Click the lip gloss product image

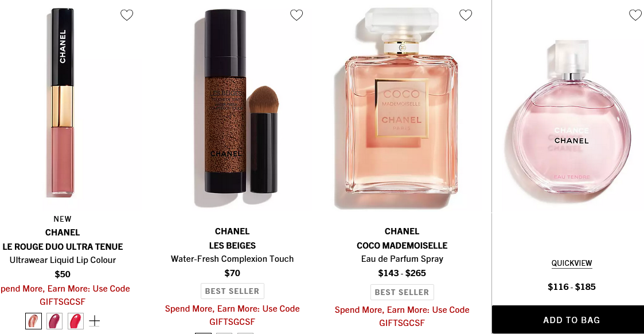(x=63, y=102)
